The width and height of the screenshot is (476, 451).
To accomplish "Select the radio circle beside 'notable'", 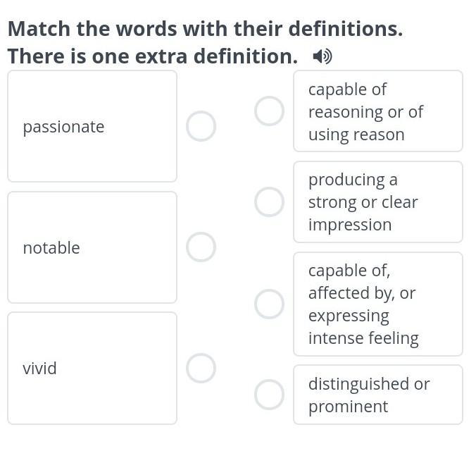I will pyautogui.click(x=201, y=247).
